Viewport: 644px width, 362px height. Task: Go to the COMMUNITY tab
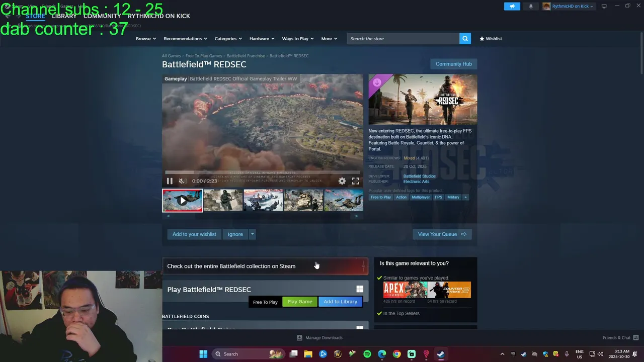tap(102, 16)
